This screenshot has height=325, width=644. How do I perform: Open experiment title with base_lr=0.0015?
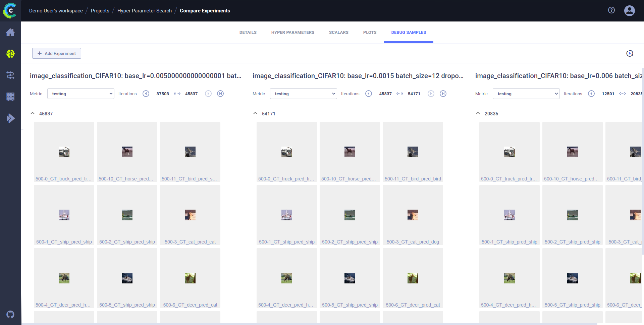coord(358,76)
